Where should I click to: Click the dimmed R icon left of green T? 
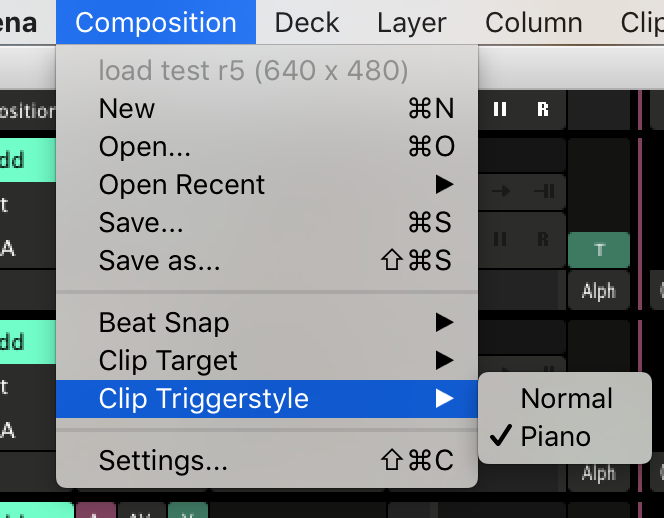pyautogui.click(x=543, y=238)
